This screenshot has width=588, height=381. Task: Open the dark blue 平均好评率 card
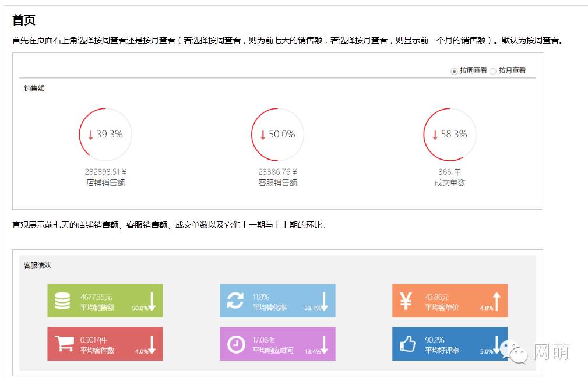tap(450, 344)
